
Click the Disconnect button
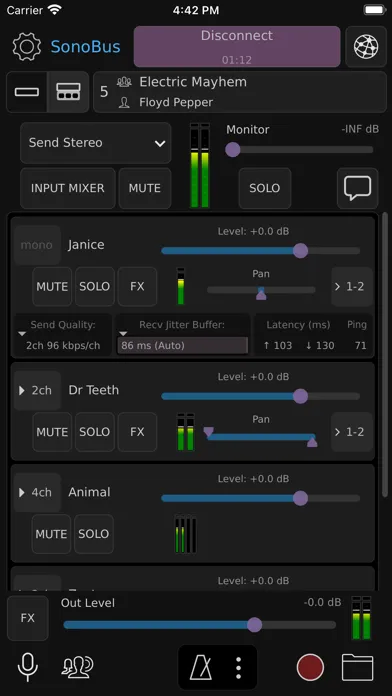click(x=237, y=47)
